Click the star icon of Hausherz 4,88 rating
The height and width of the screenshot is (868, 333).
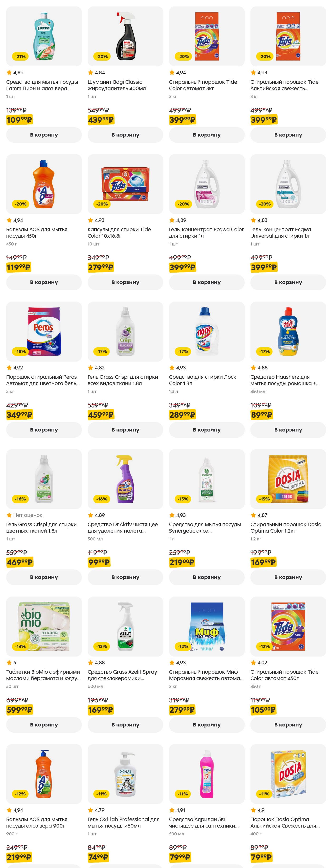(x=253, y=368)
